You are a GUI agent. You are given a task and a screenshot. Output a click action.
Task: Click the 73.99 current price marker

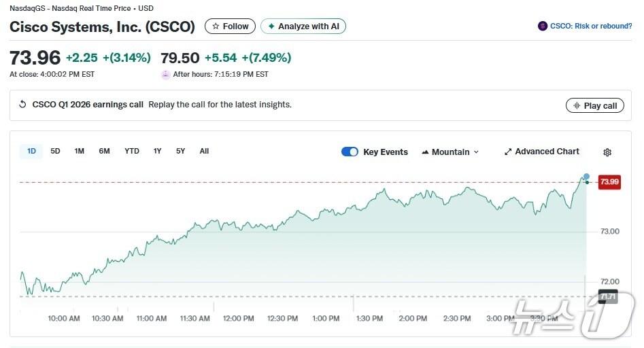tap(609, 181)
